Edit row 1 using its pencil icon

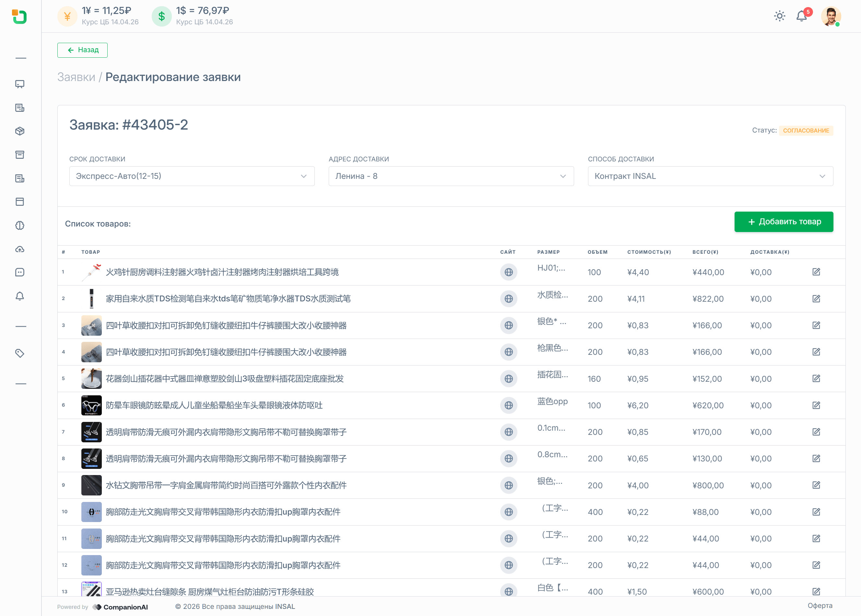[x=816, y=272]
